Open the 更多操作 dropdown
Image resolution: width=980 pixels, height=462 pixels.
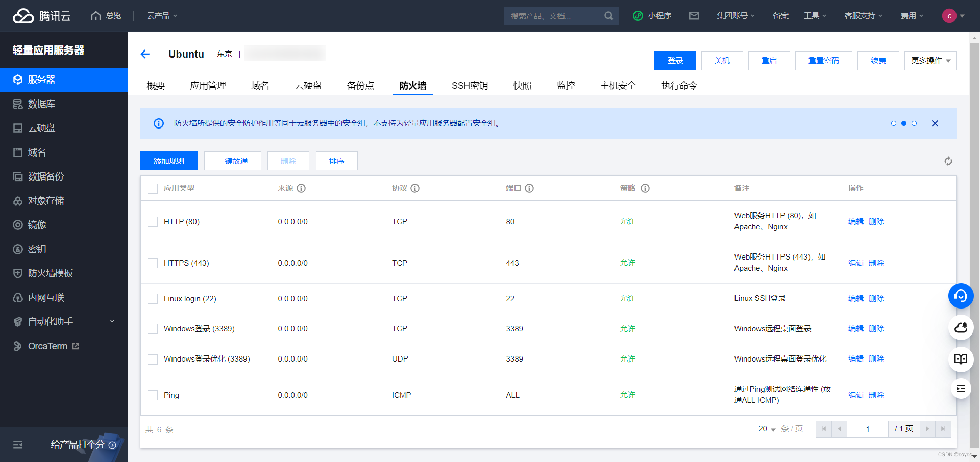point(930,61)
